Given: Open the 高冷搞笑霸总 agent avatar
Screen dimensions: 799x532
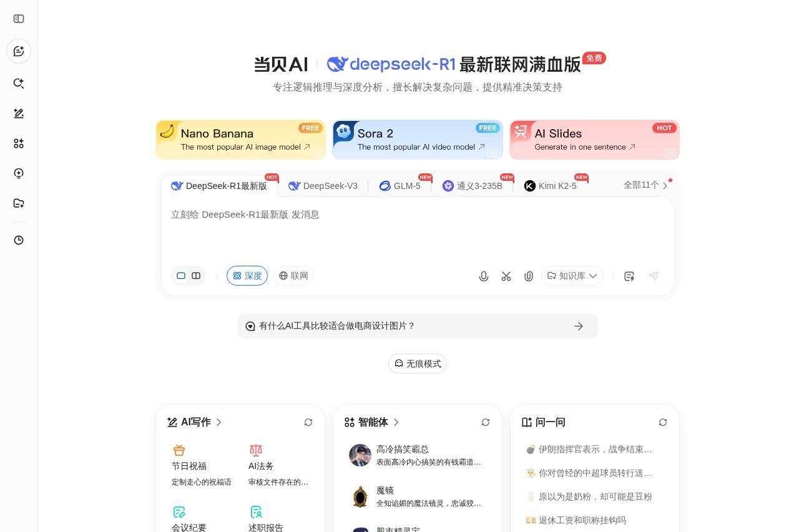Looking at the screenshot, I should click(360, 455).
